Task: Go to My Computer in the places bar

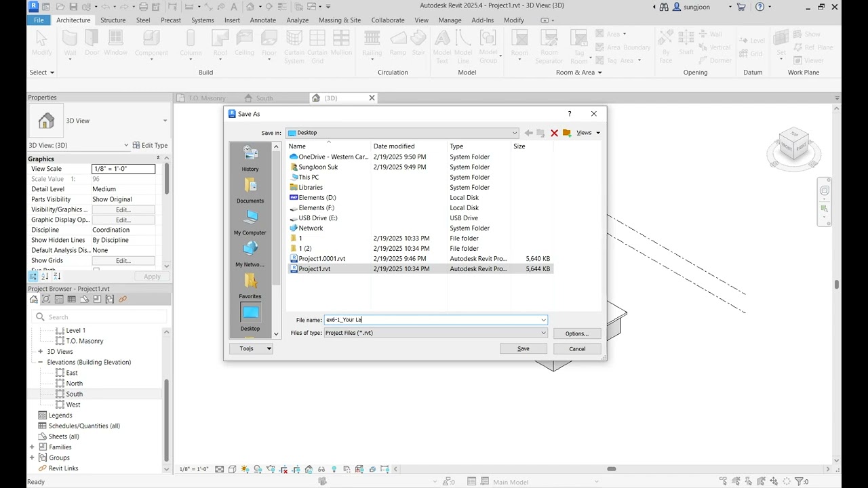Action: click(x=250, y=222)
